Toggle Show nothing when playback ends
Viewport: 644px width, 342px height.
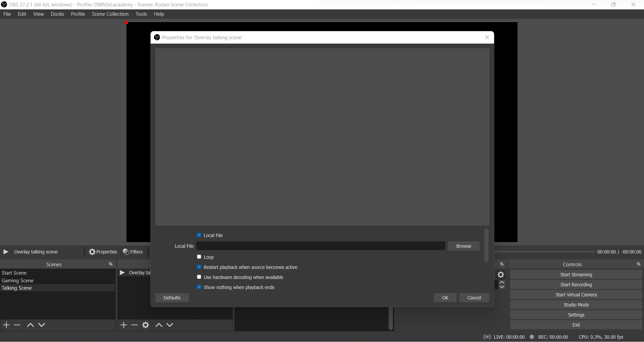(199, 287)
